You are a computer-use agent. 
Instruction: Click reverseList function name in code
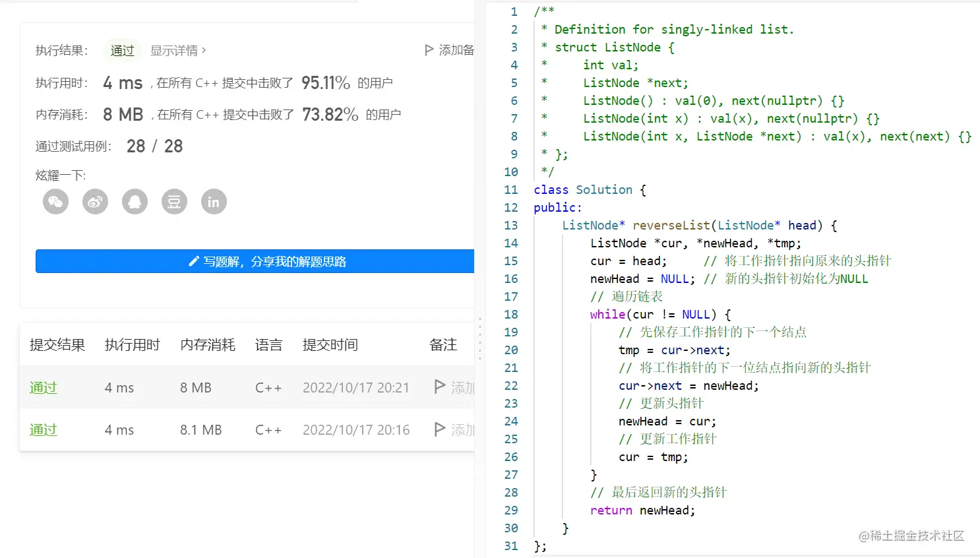(671, 226)
